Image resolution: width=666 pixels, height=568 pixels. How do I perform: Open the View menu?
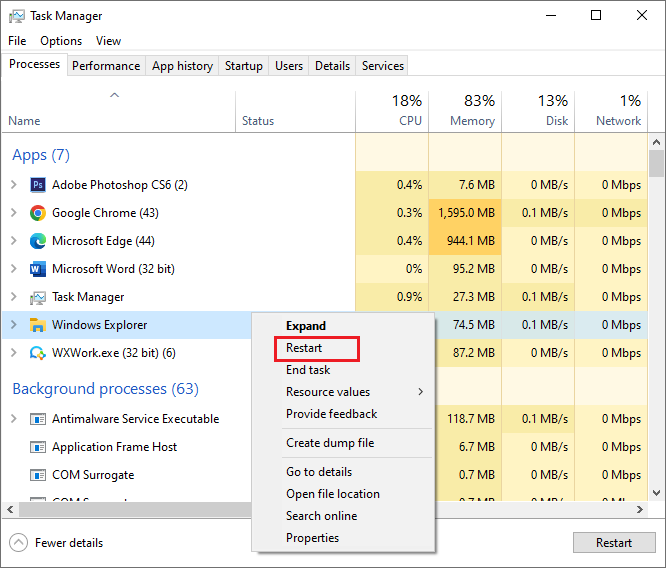(108, 41)
